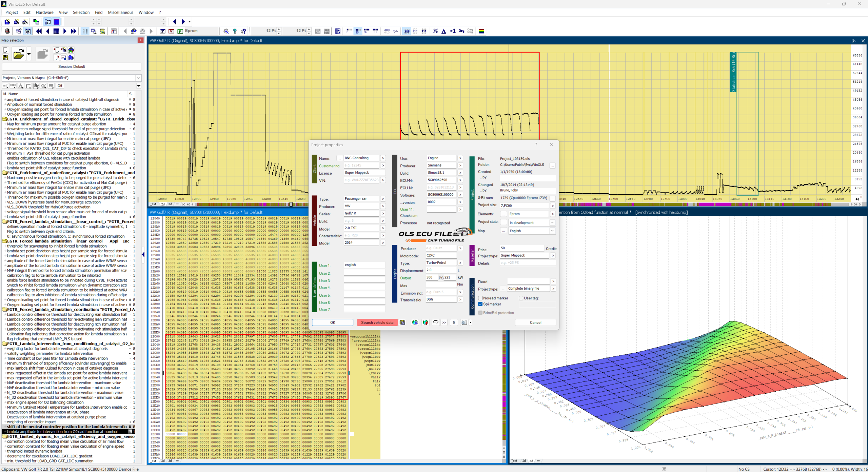The height and width of the screenshot is (472, 868).
Task: Click the Session: Default button
Action: point(72,66)
